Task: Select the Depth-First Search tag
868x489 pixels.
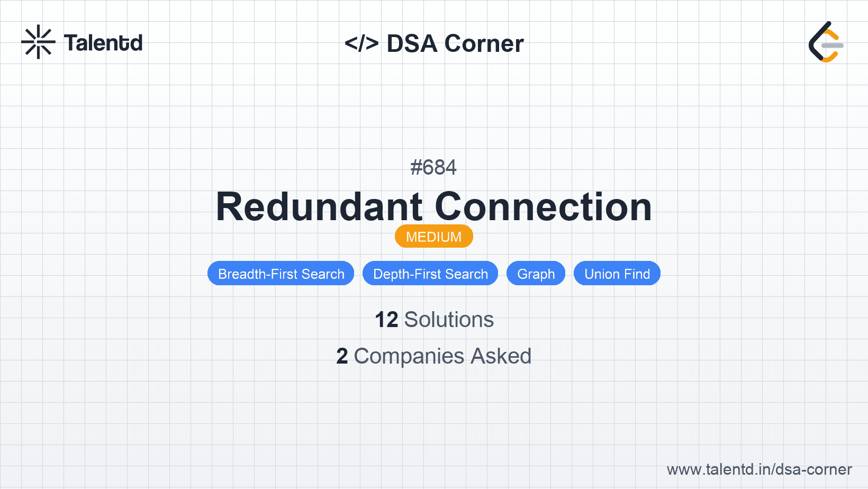Action: coord(430,274)
